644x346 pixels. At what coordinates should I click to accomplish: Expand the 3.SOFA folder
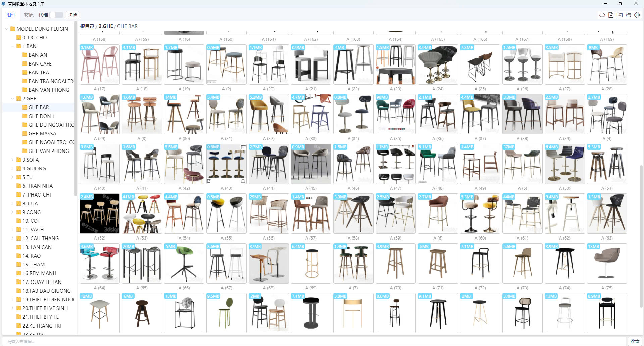tap(12, 160)
